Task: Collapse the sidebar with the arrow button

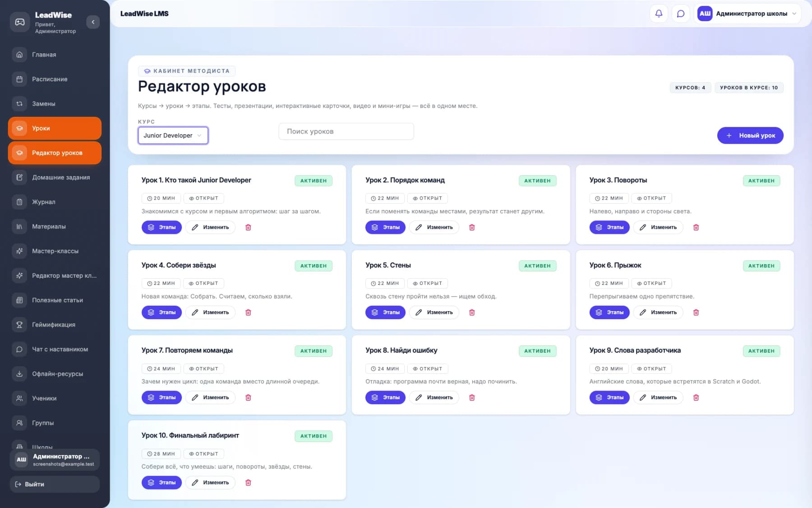Action: (x=93, y=22)
